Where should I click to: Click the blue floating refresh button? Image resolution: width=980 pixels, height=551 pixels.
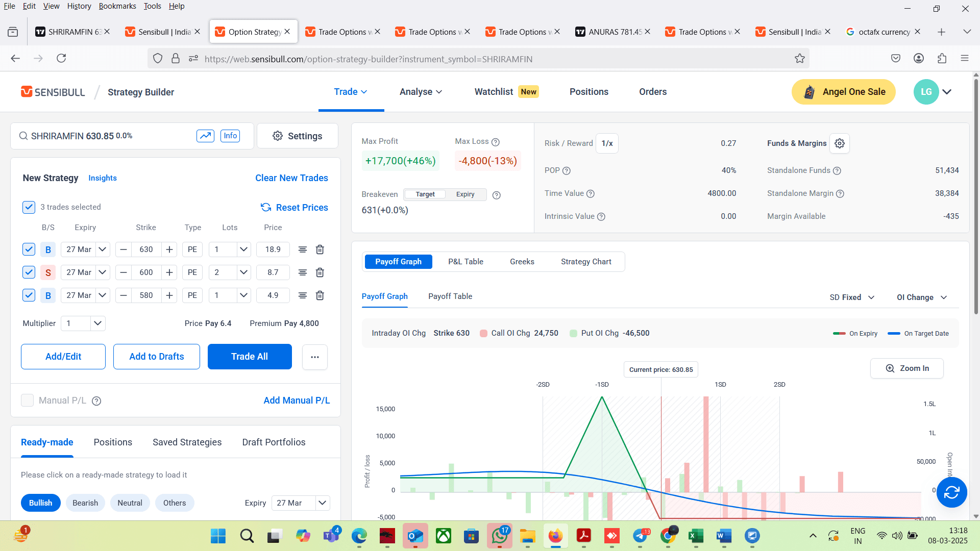(952, 492)
